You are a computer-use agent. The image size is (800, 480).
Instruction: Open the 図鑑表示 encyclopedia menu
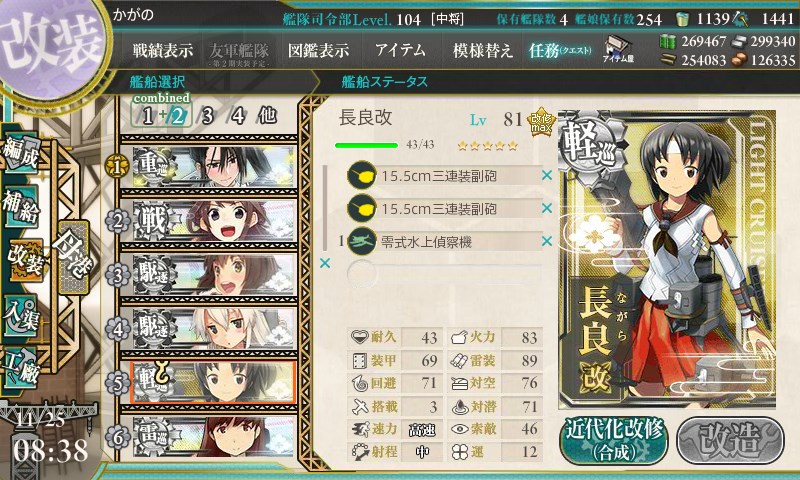[318, 50]
